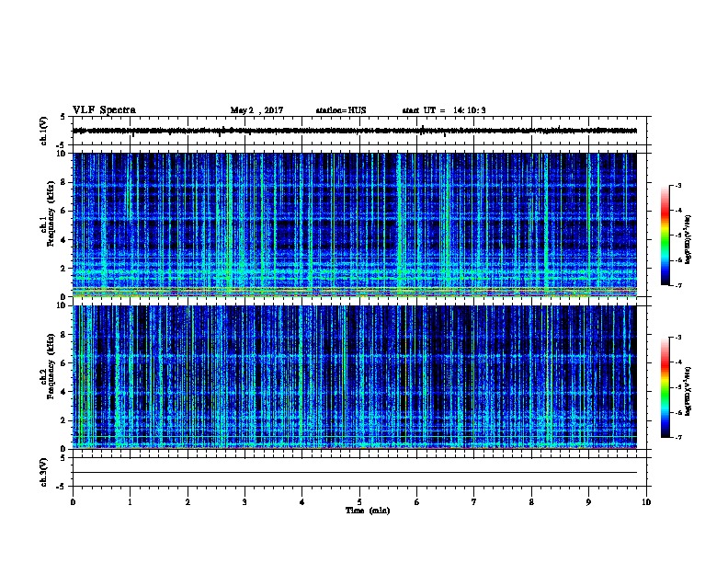Viewport: 728px width, 563px height.
Task: Click inside the ch.1 spectrogram panel
Action: [355, 224]
